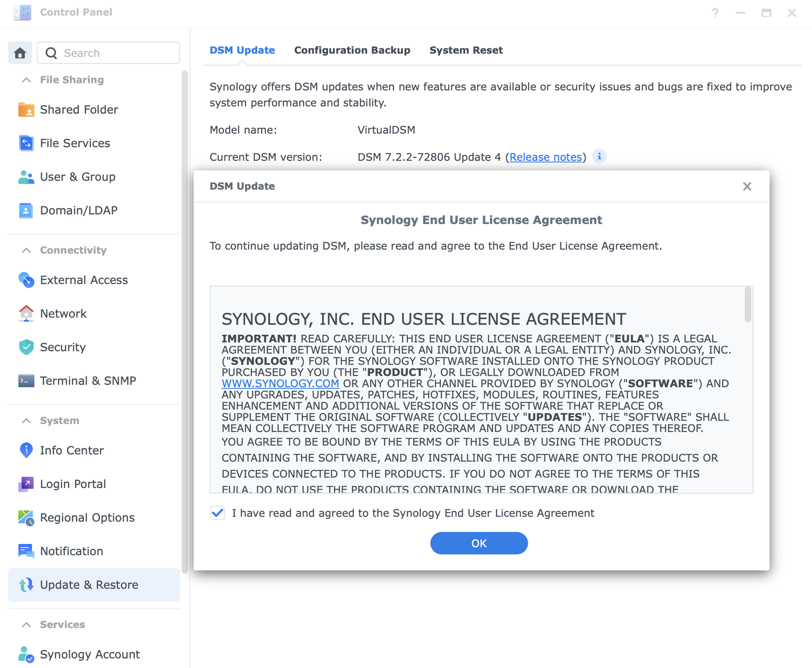
Task: Click the DSM version info icon
Action: point(599,156)
